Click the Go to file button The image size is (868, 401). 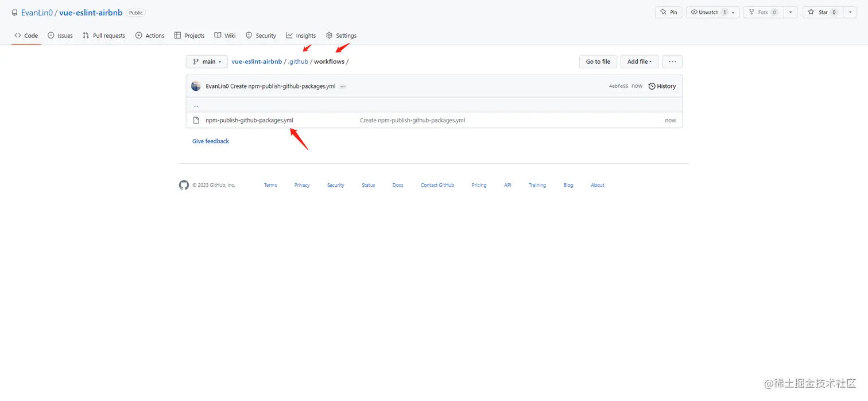coord(598,61)
